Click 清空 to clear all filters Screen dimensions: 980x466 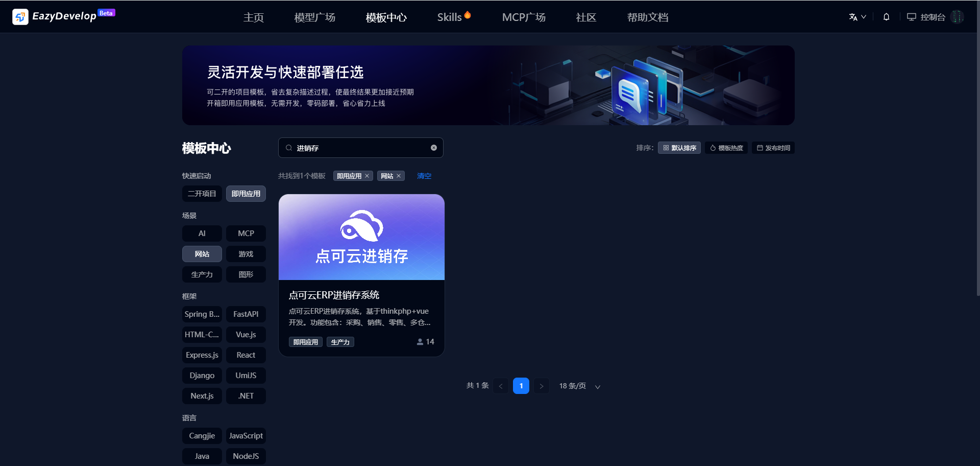pos(424,176)
